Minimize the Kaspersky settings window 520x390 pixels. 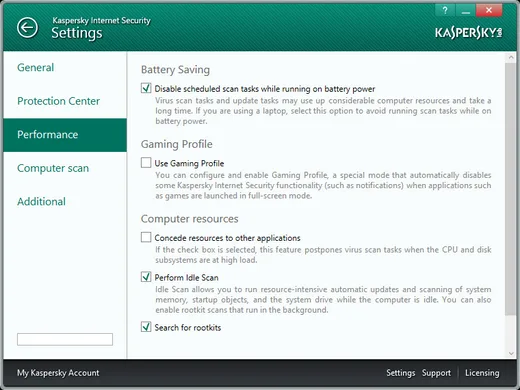[x=466, y=10]
